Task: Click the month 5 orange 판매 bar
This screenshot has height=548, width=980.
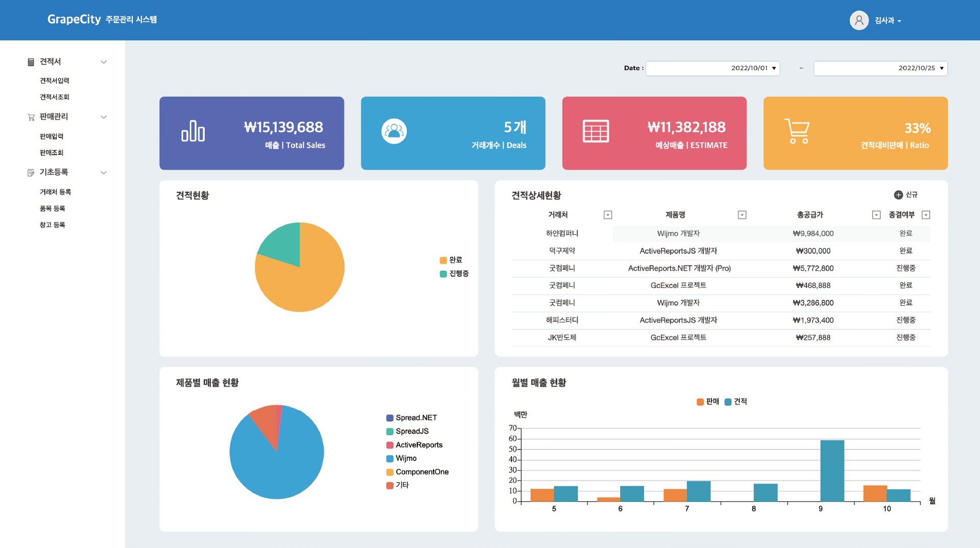Action: click(x=542, y=495)
